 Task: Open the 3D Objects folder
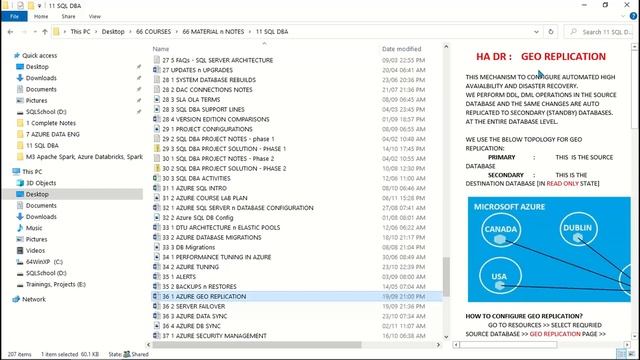[41, 183]
